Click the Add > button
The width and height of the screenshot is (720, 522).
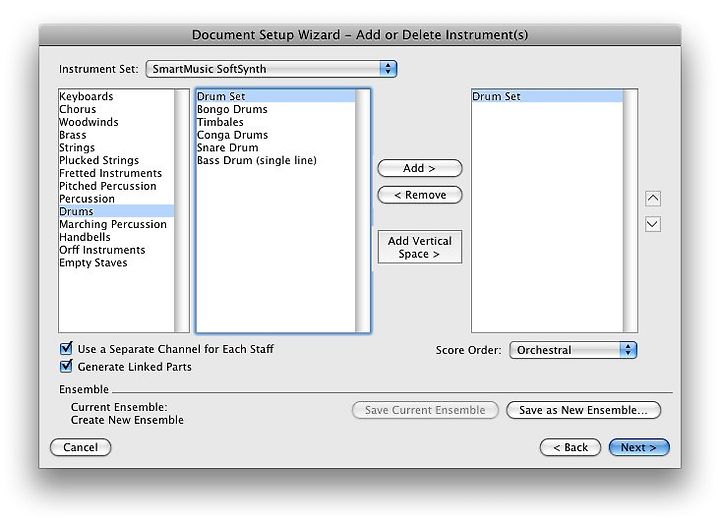point(420,168)
